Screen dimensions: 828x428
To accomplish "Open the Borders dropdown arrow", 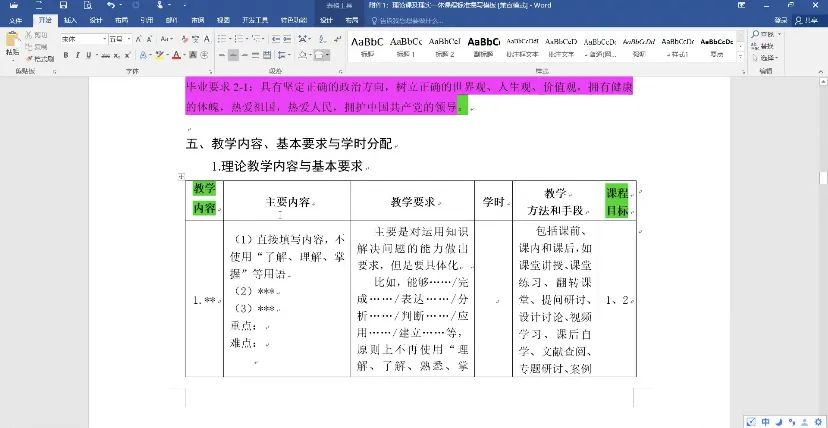I will coord(327,55).
